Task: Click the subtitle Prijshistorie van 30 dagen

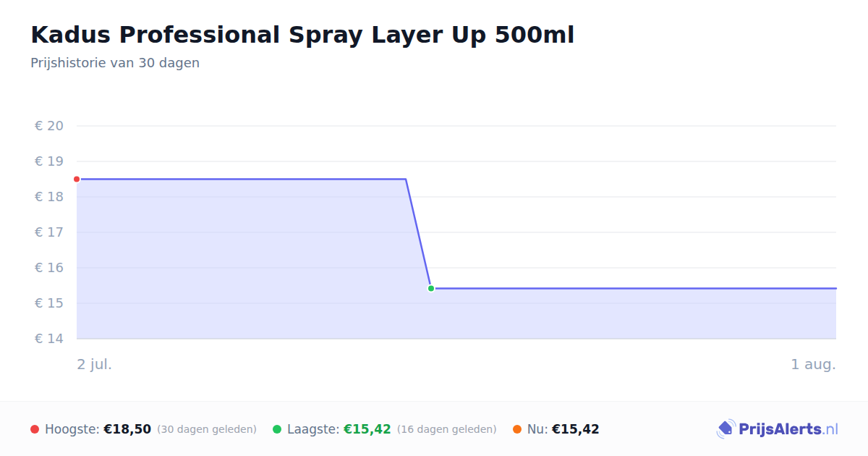Action: [x=115, y=63]
